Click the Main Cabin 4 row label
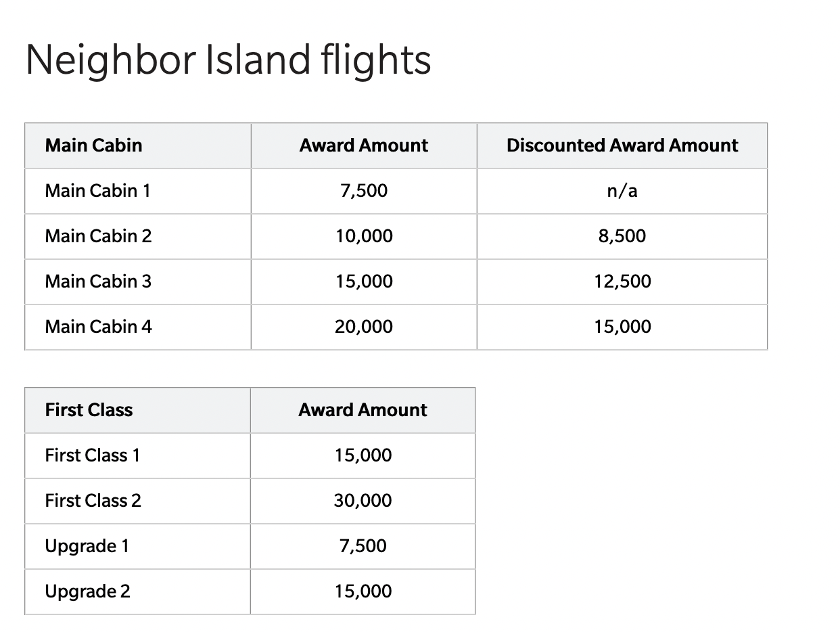The height and width of the screenshot is (632, 840). pos(98,327)
